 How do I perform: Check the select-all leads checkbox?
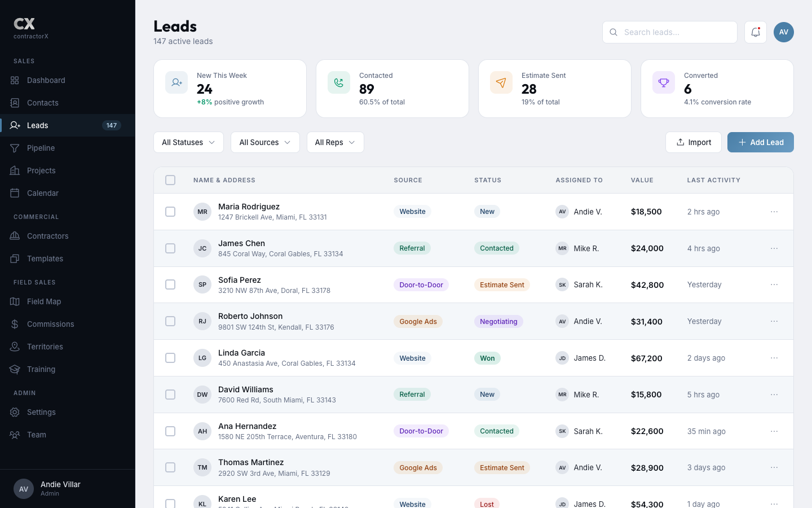[x=170, y=180]
